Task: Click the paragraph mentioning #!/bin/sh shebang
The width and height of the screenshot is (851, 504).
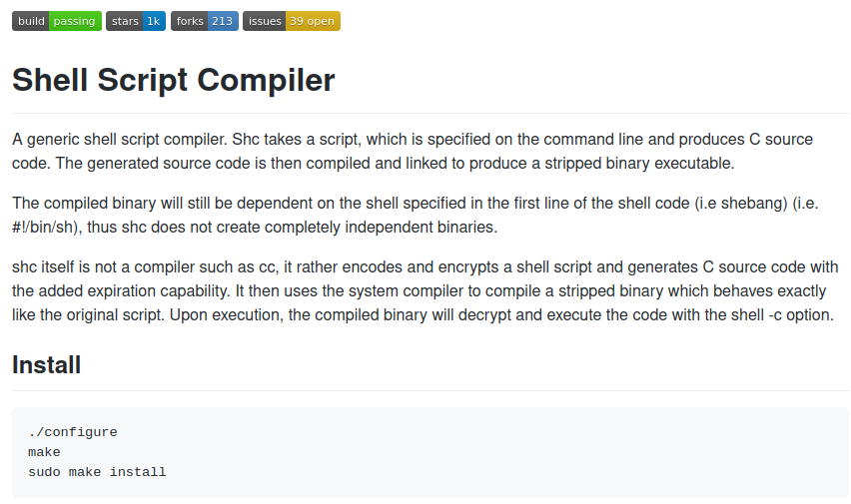Action: point(416,216)
